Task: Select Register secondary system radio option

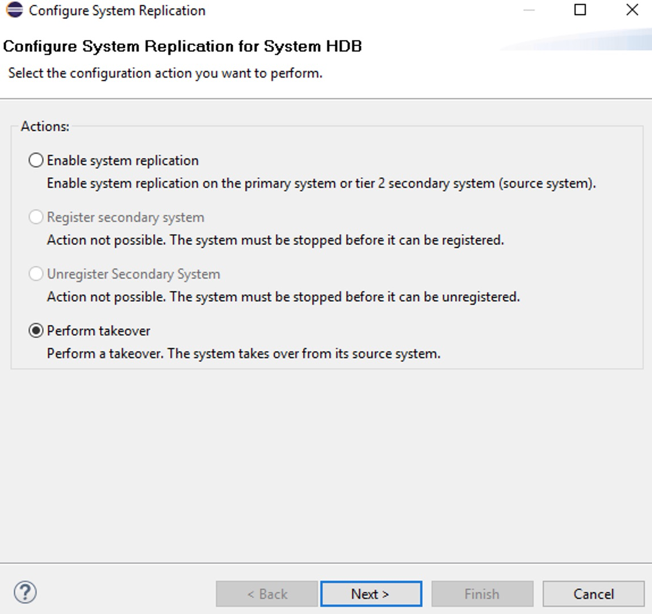Action: pos(36,217)
